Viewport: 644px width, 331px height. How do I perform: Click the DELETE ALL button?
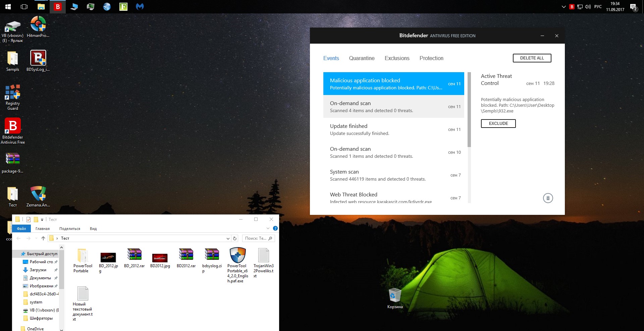pyautogui.click(x=532, y=58)
